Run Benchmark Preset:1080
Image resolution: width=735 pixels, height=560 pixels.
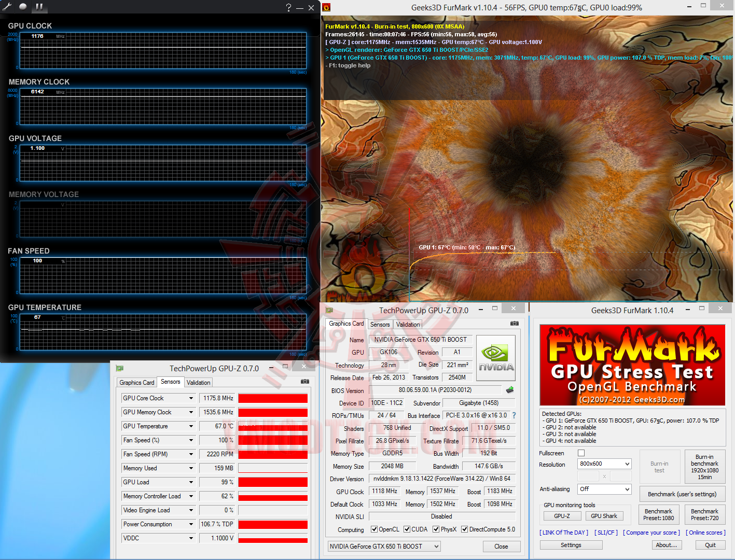(659, 514)
